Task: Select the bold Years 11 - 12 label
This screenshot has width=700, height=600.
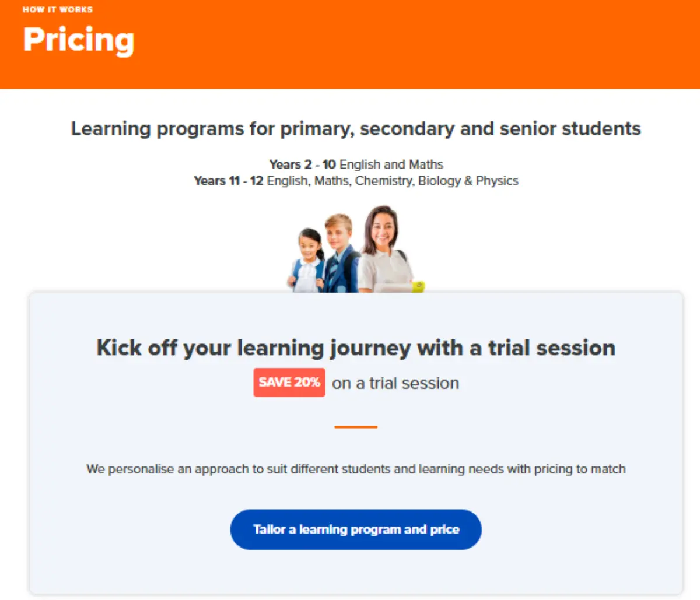Action: point(228,181)
